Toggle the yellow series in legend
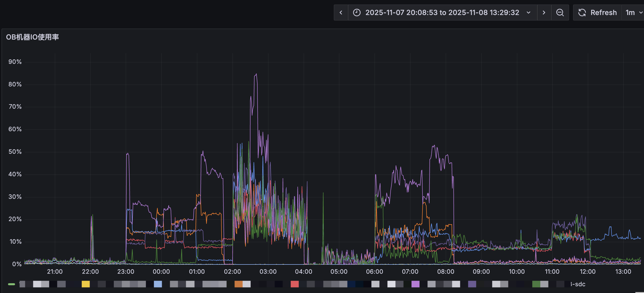This screenshot has width=644, height=293. coord(85,284)
